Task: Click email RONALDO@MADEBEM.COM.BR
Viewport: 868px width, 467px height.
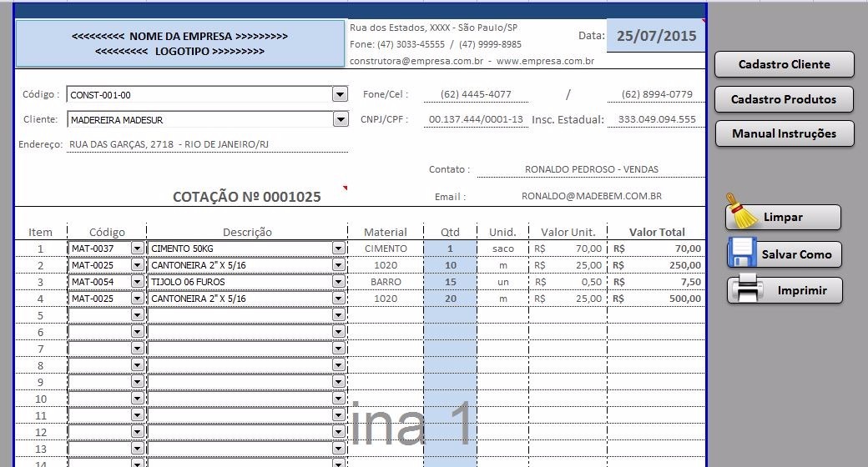Action: (x=591, y=196)
